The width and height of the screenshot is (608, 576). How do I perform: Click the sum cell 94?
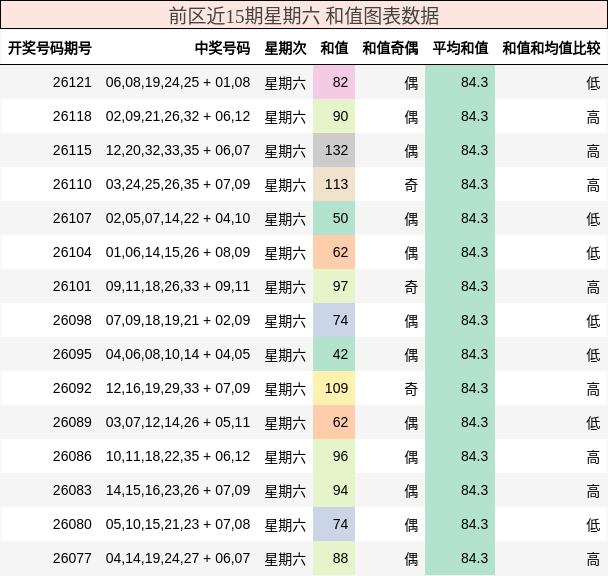(x=334, y=490)
